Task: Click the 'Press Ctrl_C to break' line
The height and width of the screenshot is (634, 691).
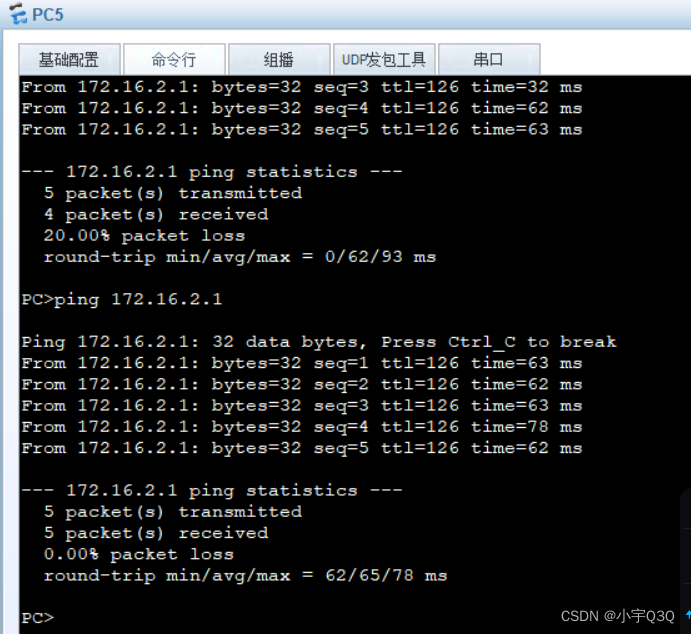Action: click(319, 342)
